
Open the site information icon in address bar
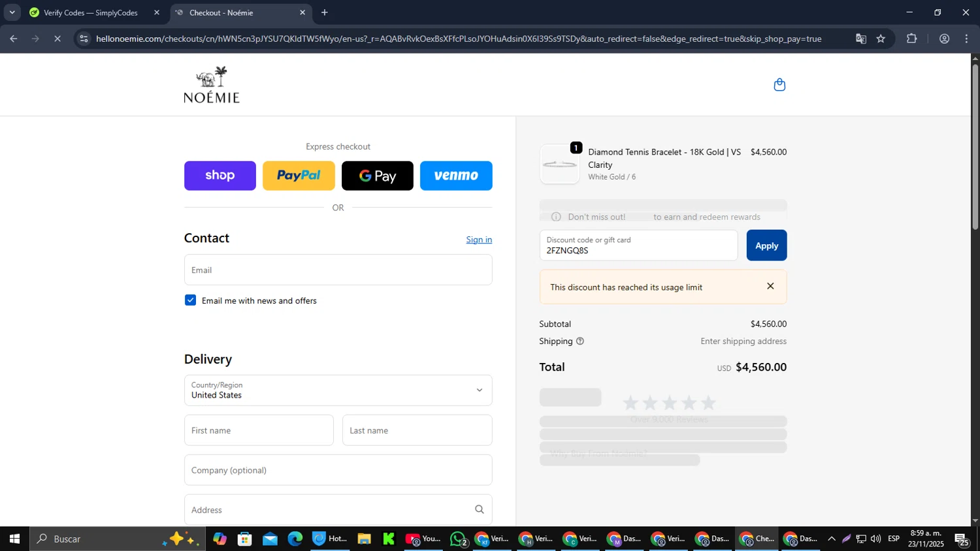pyautogui.click(x=84, y=39)
